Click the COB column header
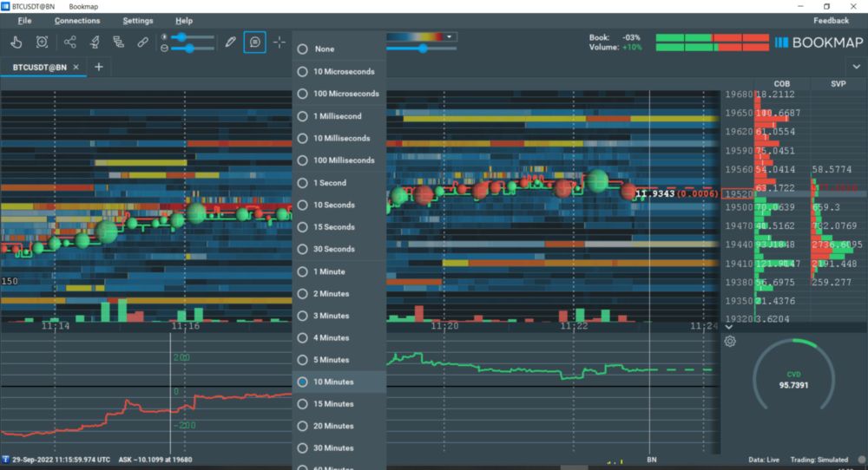Screen dimensions: 868x470 tap(782, 84)
